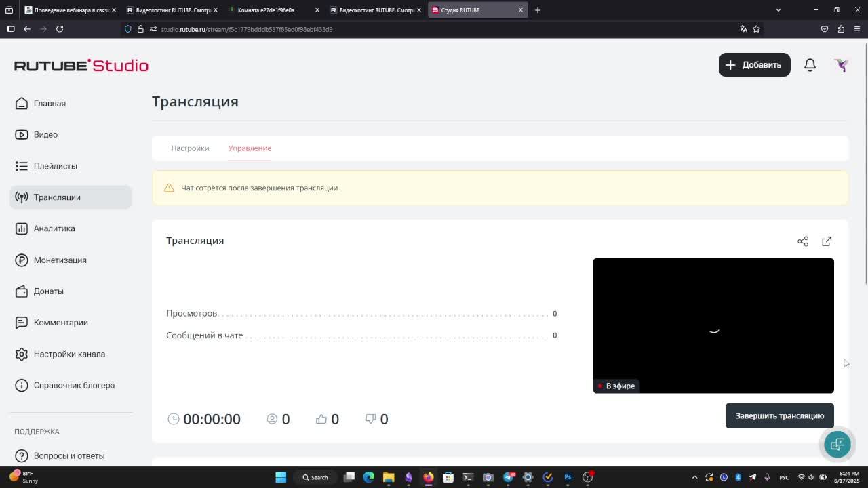Open Photoshop from the taskbar
The width and height of the screenshot is (868, 488).
(568, 477)
